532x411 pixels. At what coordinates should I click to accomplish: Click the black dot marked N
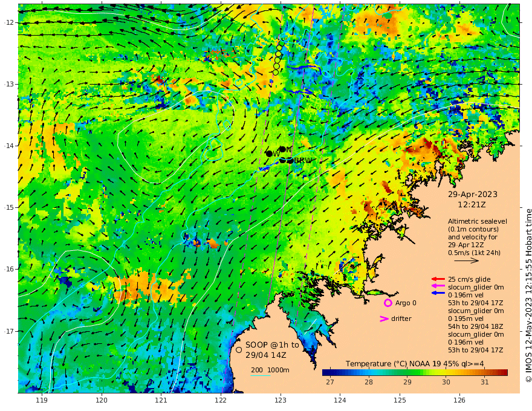[x=282, y=149]
